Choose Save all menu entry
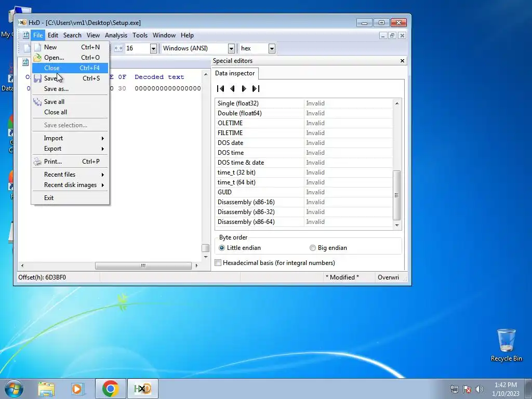The image size is (532, 399). [x=70, y=102]
